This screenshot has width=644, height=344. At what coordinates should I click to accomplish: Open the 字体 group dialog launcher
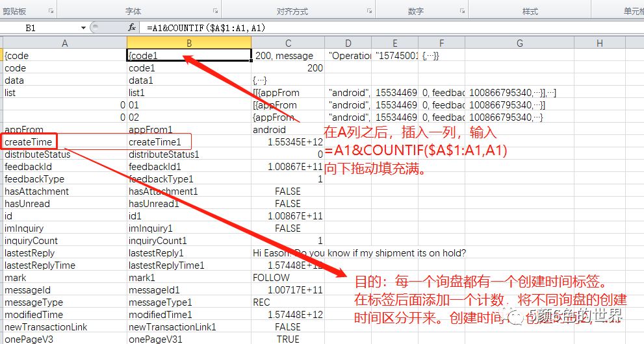coord(215,11)
